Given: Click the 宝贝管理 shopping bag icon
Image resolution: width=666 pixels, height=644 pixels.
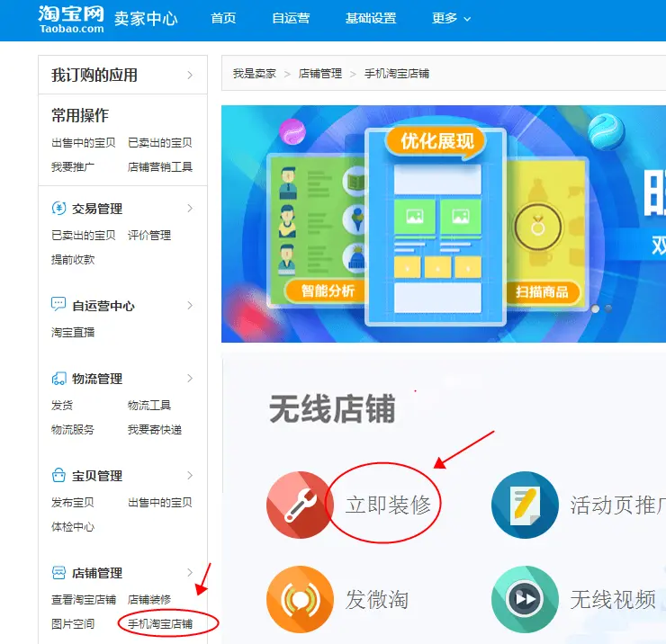Looking at the screenshot, I should click(58, 475).
